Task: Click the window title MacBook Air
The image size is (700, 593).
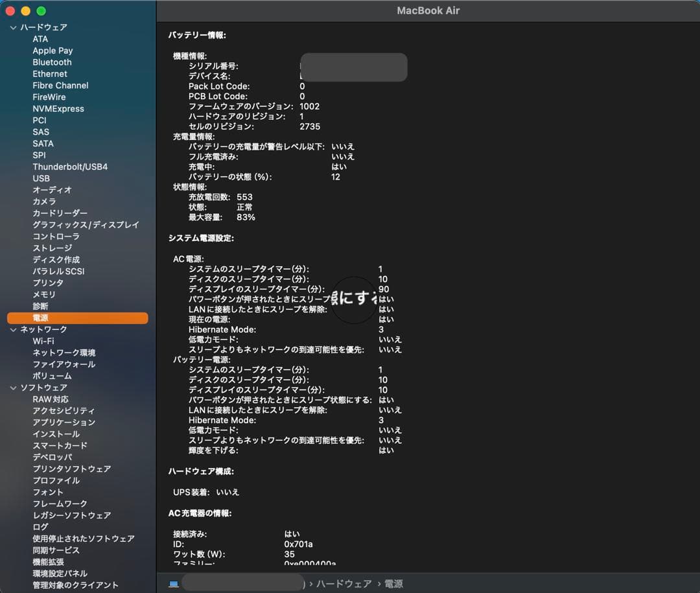Action: click(x=428, y=11)
